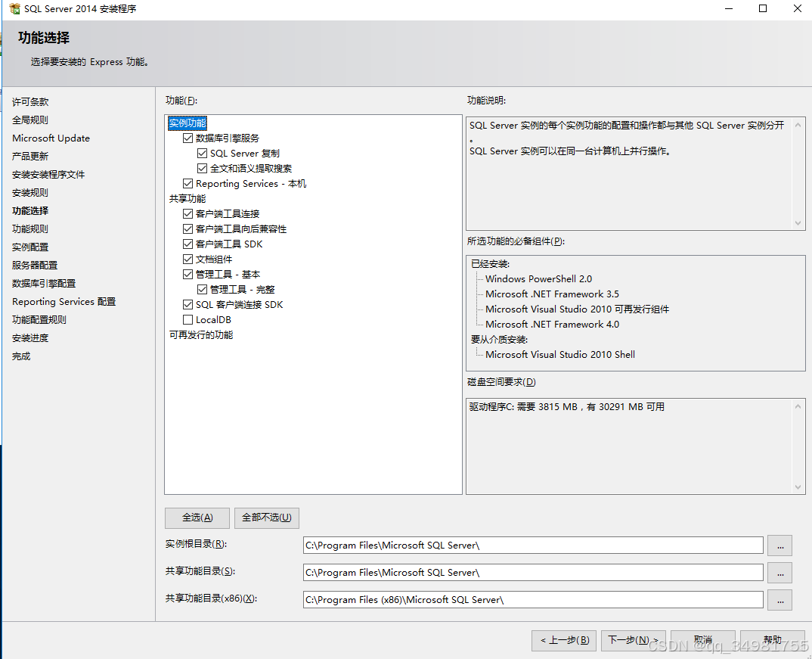Toggle Reporting Services - 本机 checkbox
Screen dimensions: 812x659
188,183
